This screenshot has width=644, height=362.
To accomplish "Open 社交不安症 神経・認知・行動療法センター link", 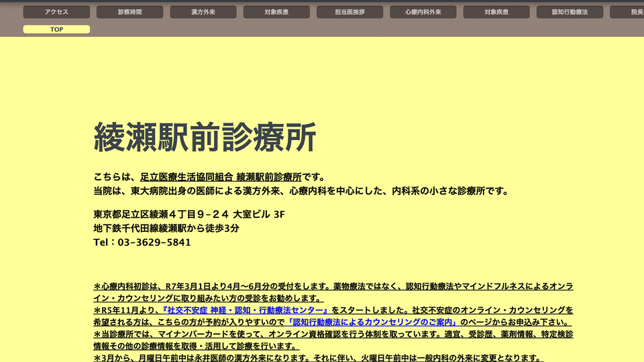I will click(x=246, y=310).
